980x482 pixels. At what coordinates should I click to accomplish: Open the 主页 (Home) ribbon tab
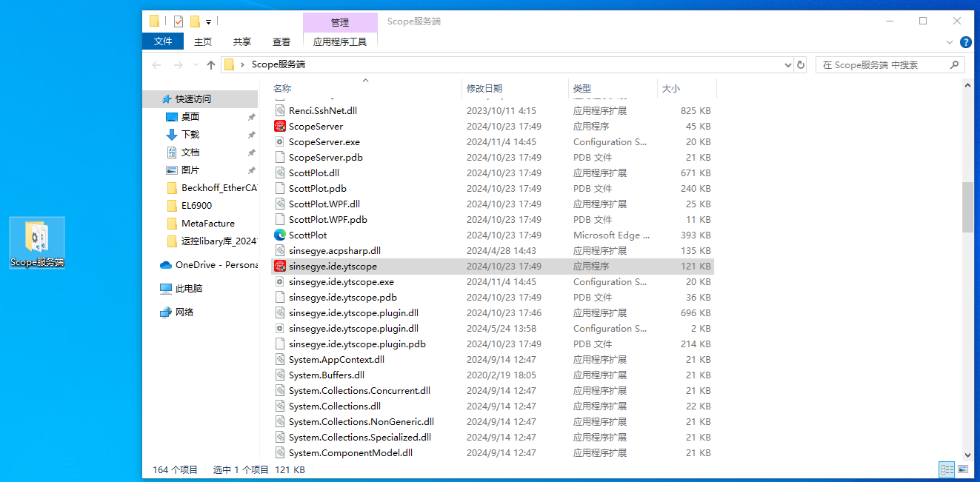click(203, 42)
